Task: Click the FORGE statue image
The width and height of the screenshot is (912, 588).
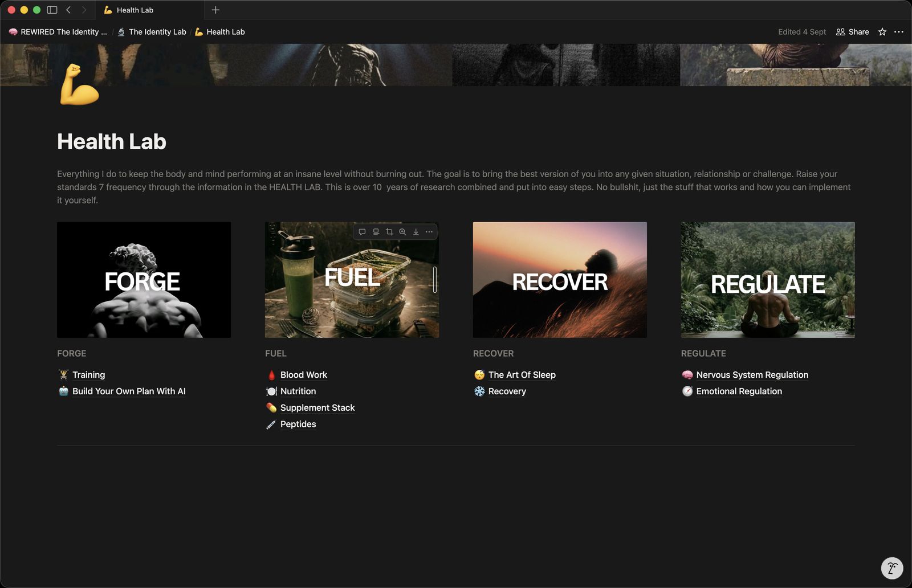Action: click(144, 280)
